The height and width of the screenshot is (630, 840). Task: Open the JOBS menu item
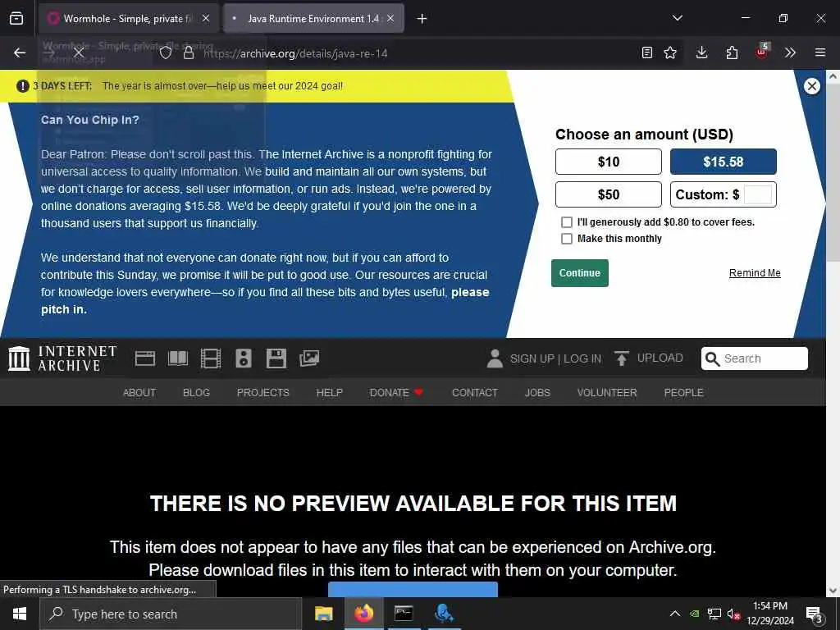[537, 393]
